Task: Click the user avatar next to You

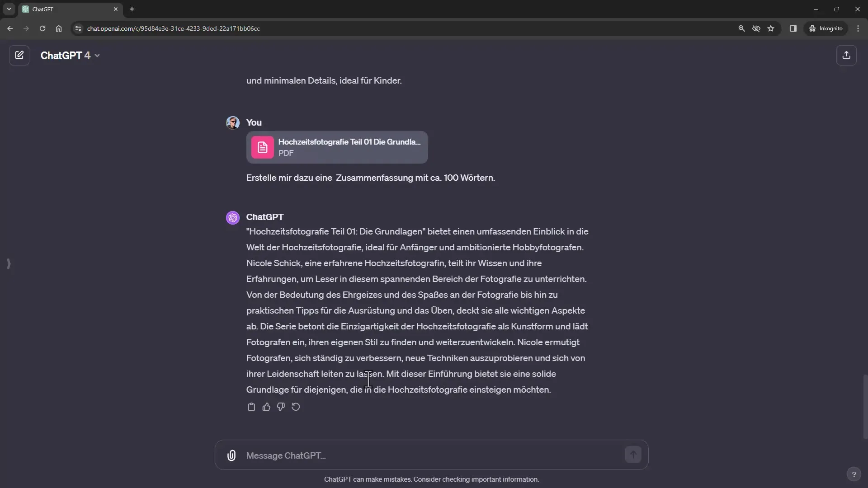Action: point(233,122)
